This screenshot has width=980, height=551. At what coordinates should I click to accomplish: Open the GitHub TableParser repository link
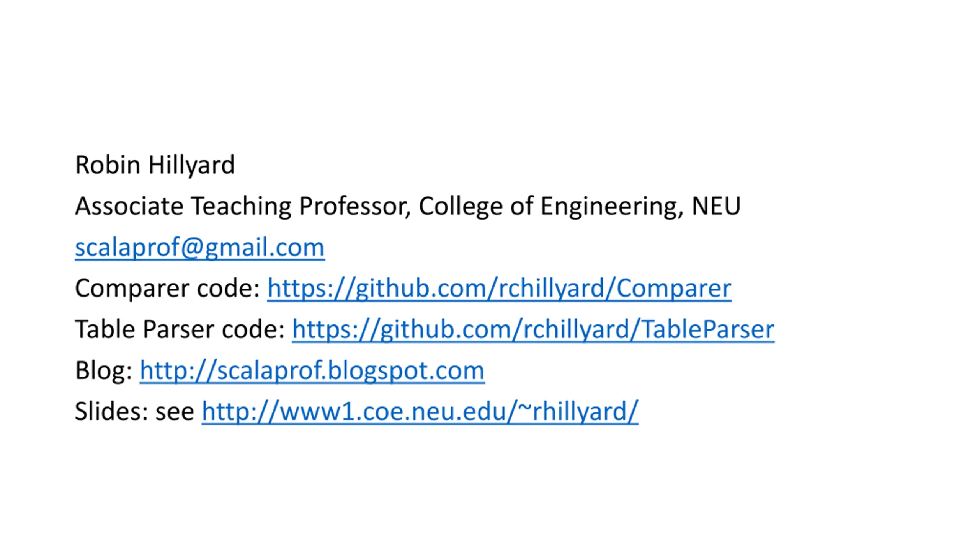[x=533, y=329]
